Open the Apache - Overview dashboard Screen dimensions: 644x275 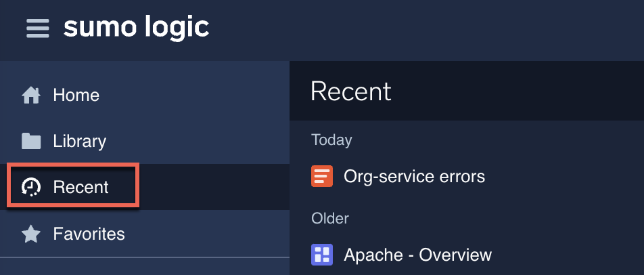pyautogui.click(x=417, y=255)
